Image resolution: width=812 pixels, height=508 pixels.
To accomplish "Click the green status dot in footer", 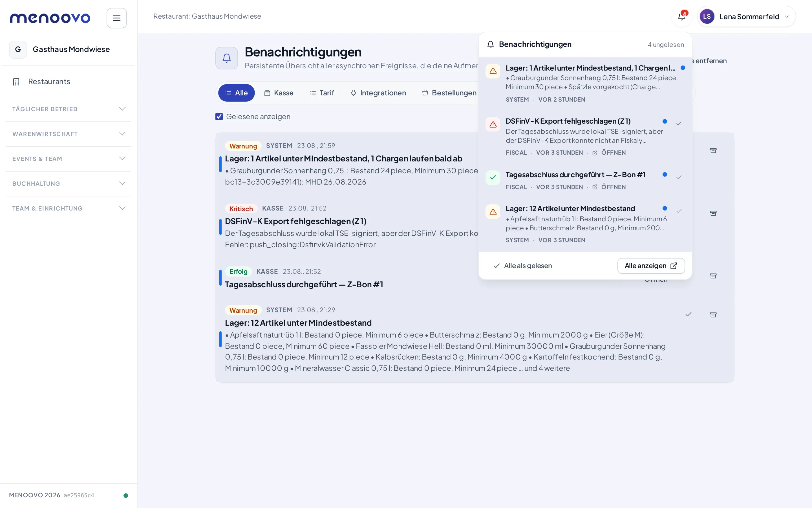I will pyautogui.click(x=126, y=496).
